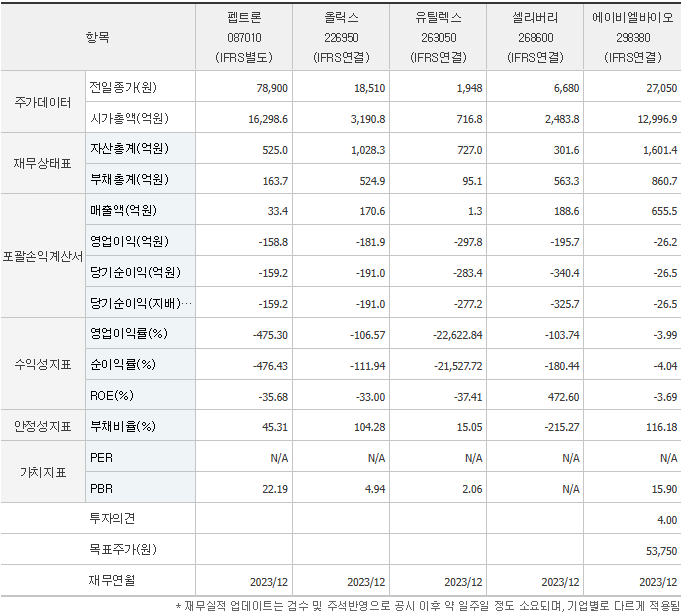Click the 올릭스 226950 column header

coord(341,37)
